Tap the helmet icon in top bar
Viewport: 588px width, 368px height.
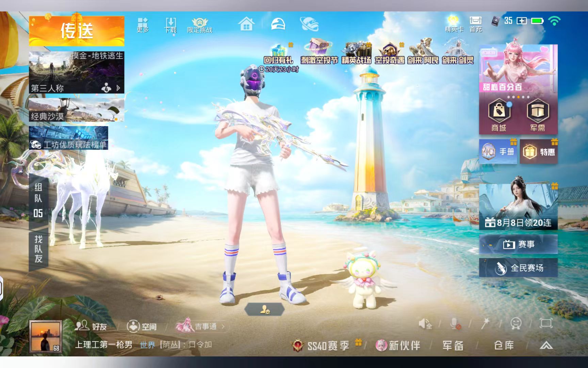[x=278, y=24]
